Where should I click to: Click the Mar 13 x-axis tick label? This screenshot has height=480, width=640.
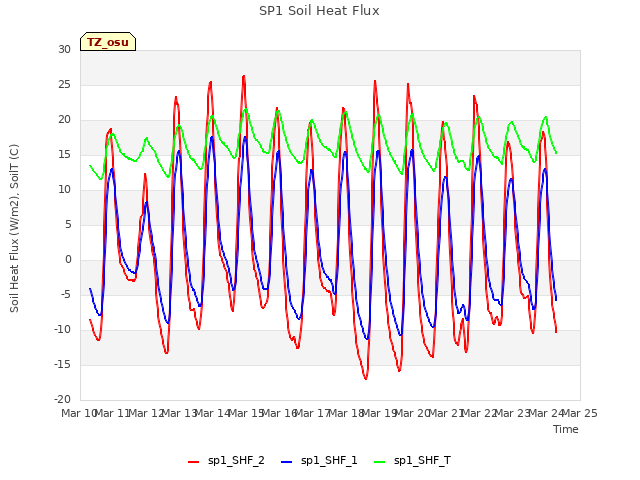[x=179, y=413]
